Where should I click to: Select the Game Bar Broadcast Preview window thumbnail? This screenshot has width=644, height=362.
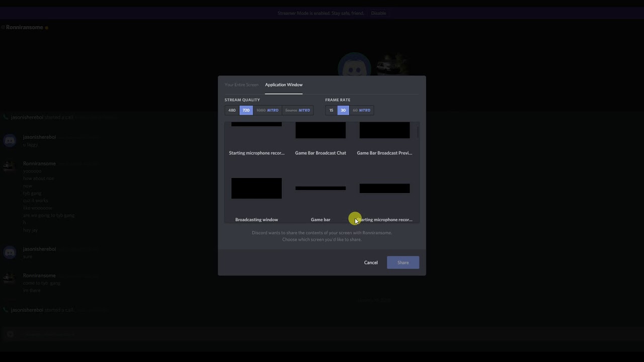(384, 131)
